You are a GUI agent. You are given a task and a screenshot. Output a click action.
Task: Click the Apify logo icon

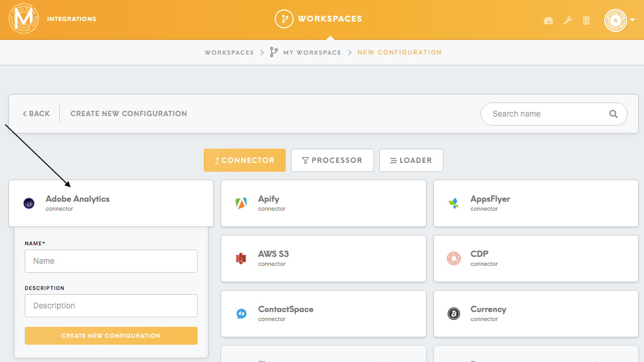[x=241, y=203]
